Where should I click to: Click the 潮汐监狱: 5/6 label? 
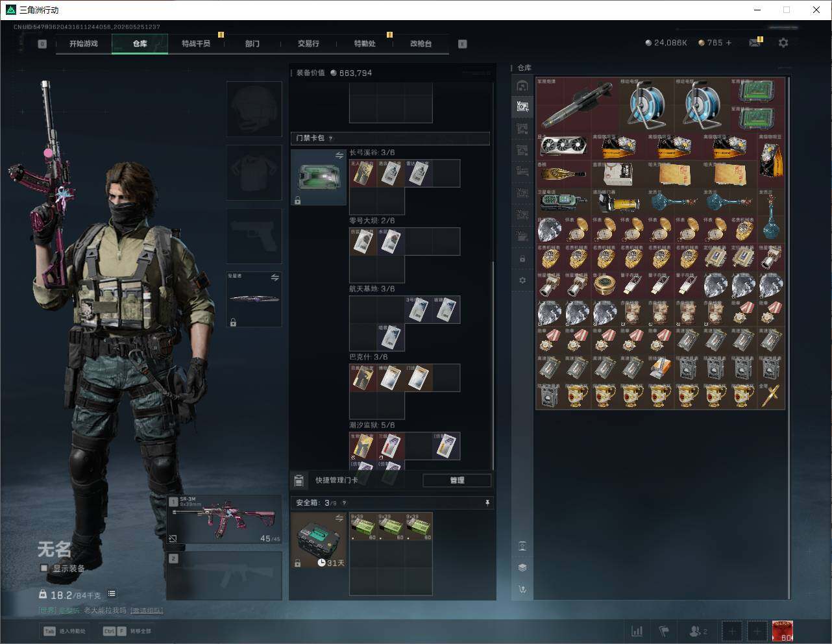click(372, 425)
